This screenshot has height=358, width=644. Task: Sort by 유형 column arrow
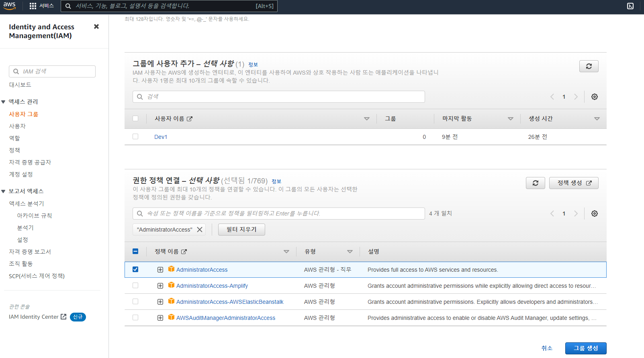[x=350, y=252]
